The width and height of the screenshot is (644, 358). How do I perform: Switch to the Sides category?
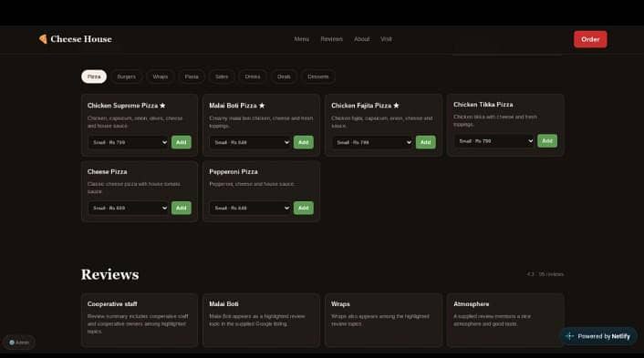[x=222, y=77]
